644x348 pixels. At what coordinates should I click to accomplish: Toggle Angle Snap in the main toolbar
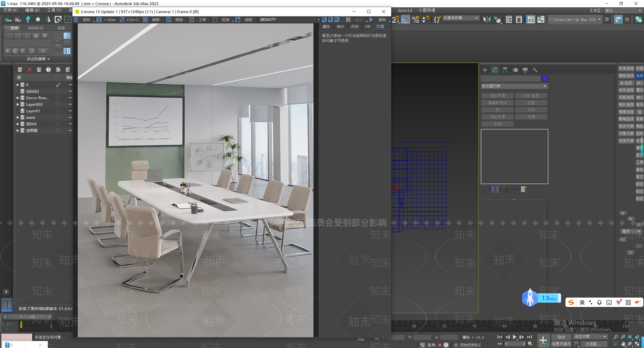[406, 19]
